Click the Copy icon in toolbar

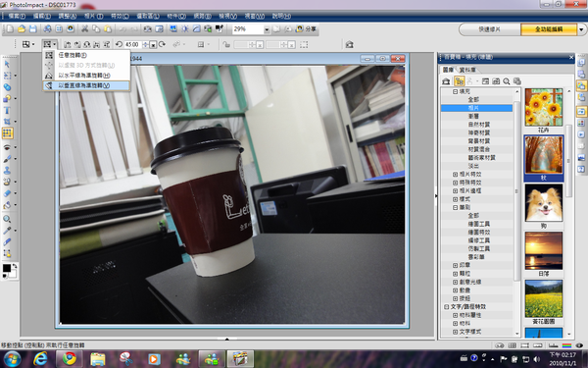click(x=96, y=28)
